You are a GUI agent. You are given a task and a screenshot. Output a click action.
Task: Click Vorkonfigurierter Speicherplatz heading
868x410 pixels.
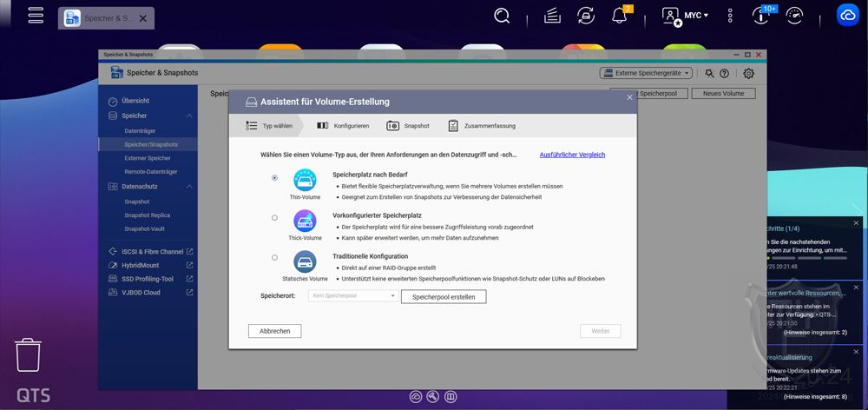(377, 215)
